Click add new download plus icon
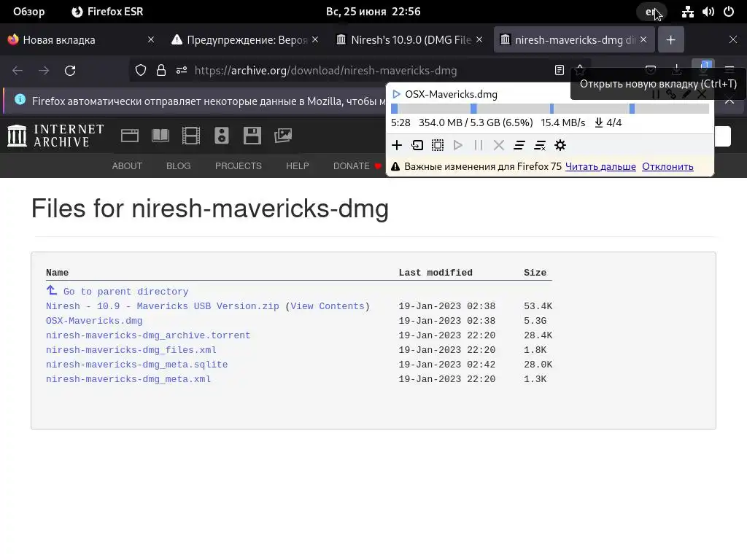The height and width of the screenshot is (560, 747). [397, 145]
